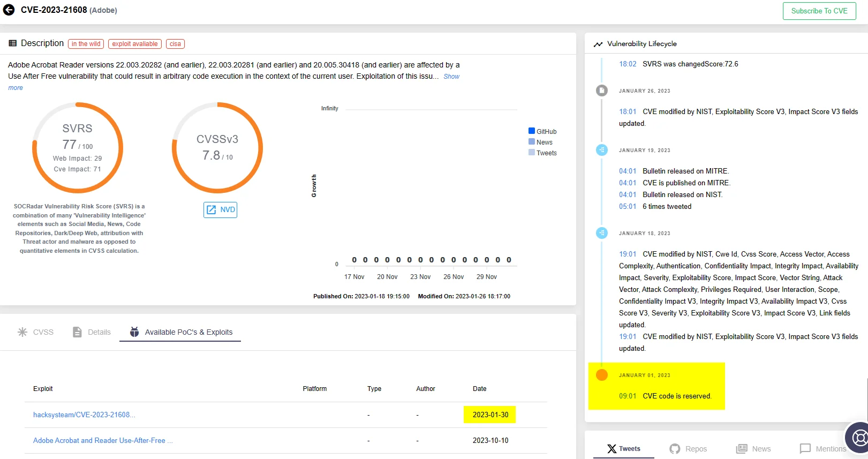This screenshot has width=868, height=459.
Task: Click the CVSS asterisk tab icon
Action: point(22,332)
